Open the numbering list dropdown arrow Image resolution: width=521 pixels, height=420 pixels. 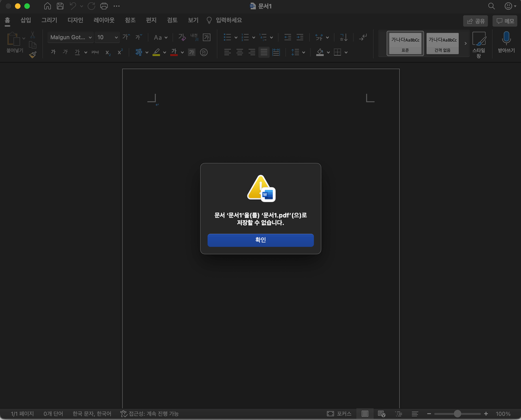[x=253, y=38]
